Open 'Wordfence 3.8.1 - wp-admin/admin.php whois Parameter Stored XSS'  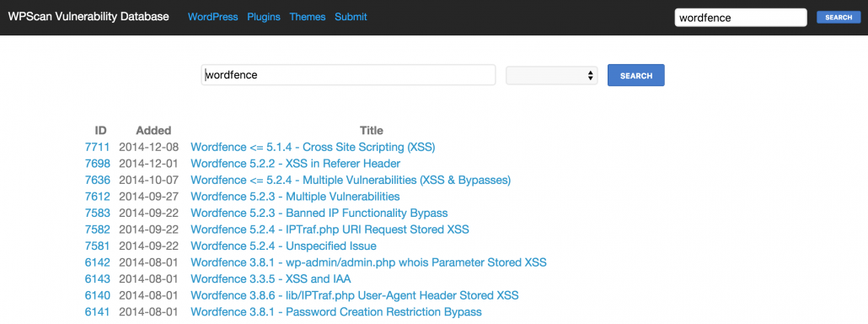[x=368, y=262]
